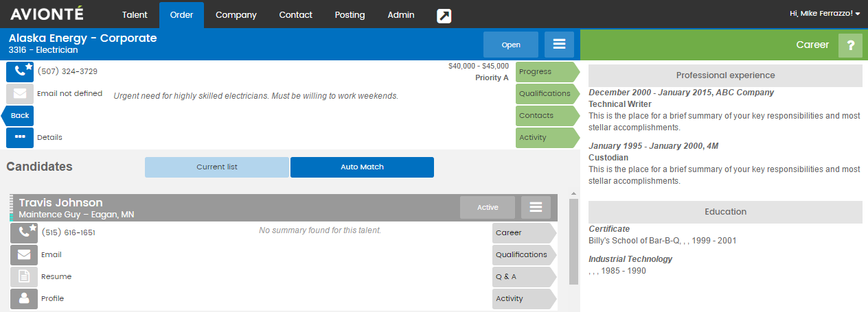Click the Career panel title
The width and height of the screenshot is (868, 312).
tap(812, 45)
